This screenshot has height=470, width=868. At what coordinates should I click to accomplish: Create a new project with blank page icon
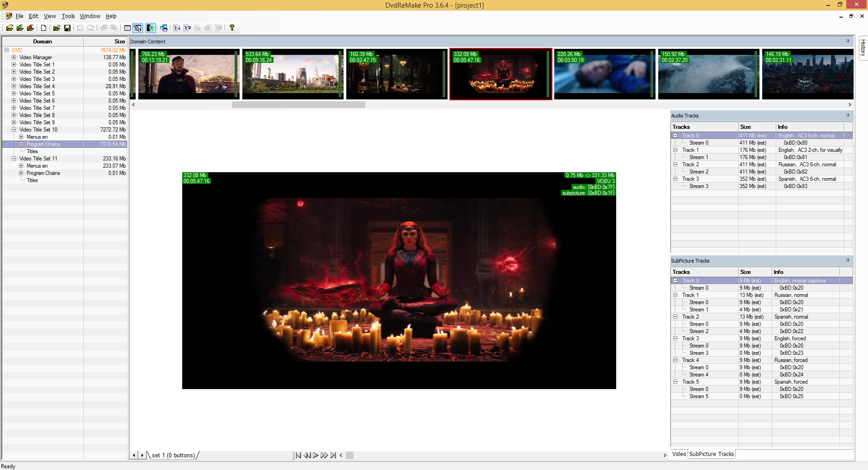point(43,28)
